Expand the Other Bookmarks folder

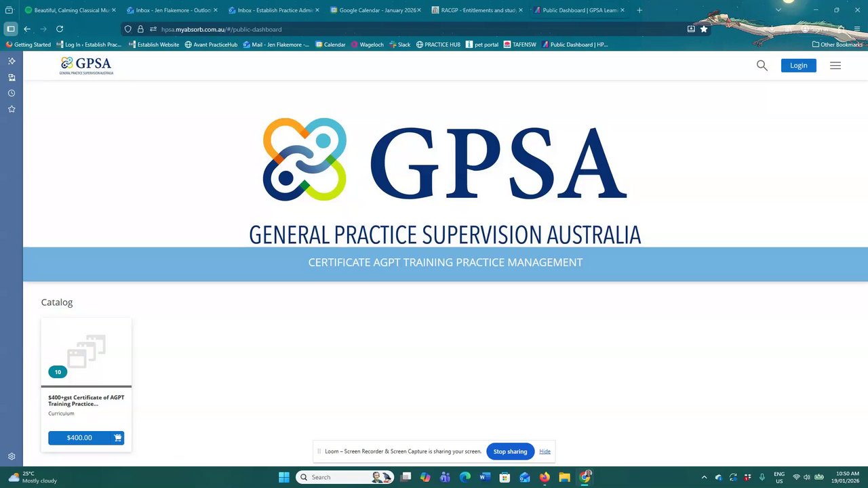pyautogui.click(x=837, y=45)
